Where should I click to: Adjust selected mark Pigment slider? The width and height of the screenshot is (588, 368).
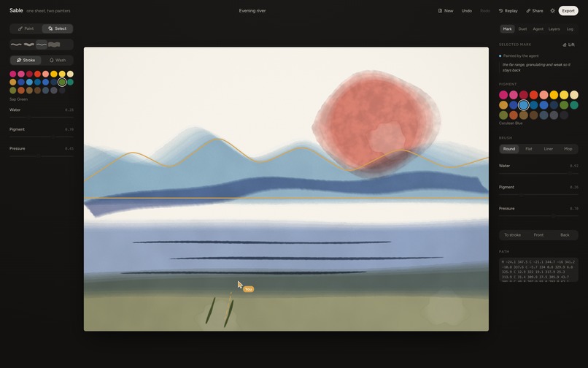[x=538, y=195]
